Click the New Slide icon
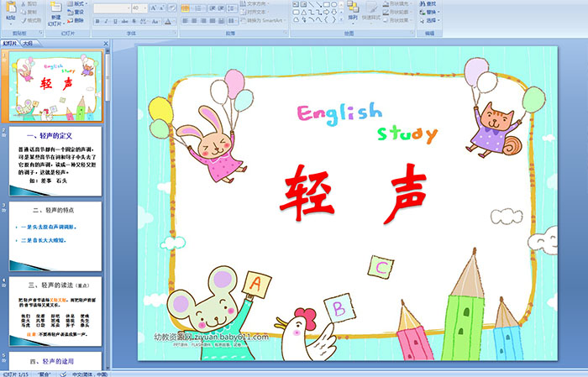This screenshot has height=377, width=588. pyautogui.click(x=55, y=10)
